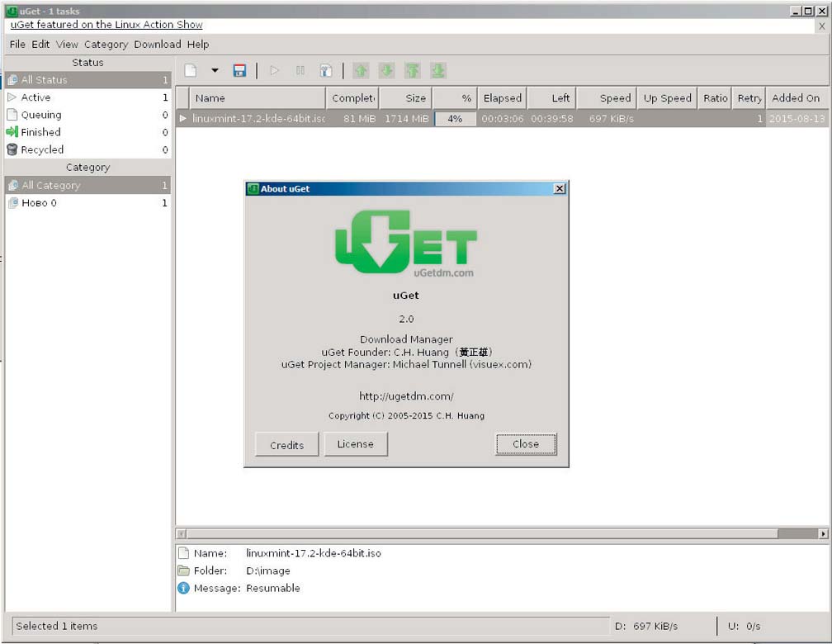Click the Credits button

coord(287,444)
